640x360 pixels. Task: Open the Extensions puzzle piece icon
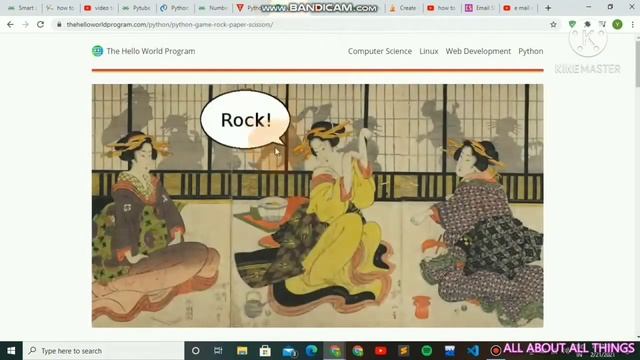pos(587,24)
